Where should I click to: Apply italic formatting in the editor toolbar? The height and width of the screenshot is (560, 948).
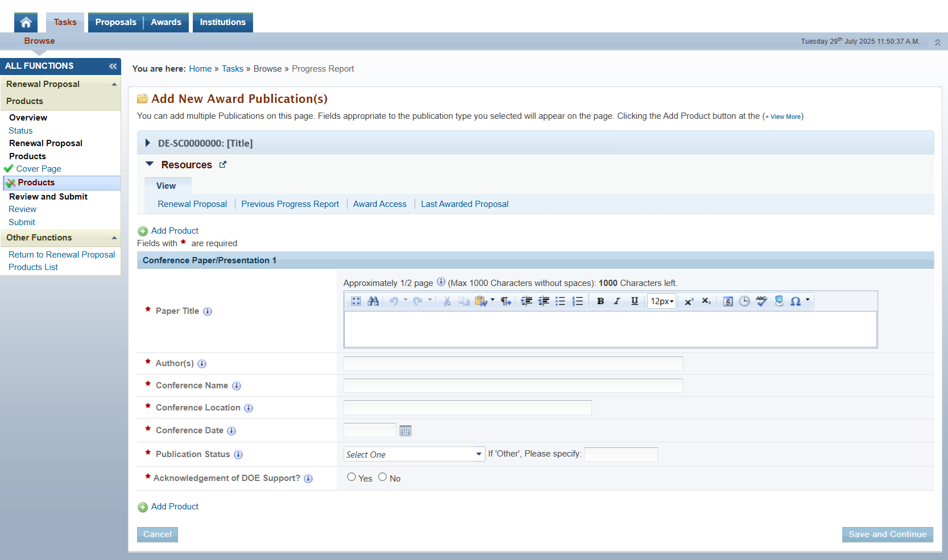[x=617, y=301]
